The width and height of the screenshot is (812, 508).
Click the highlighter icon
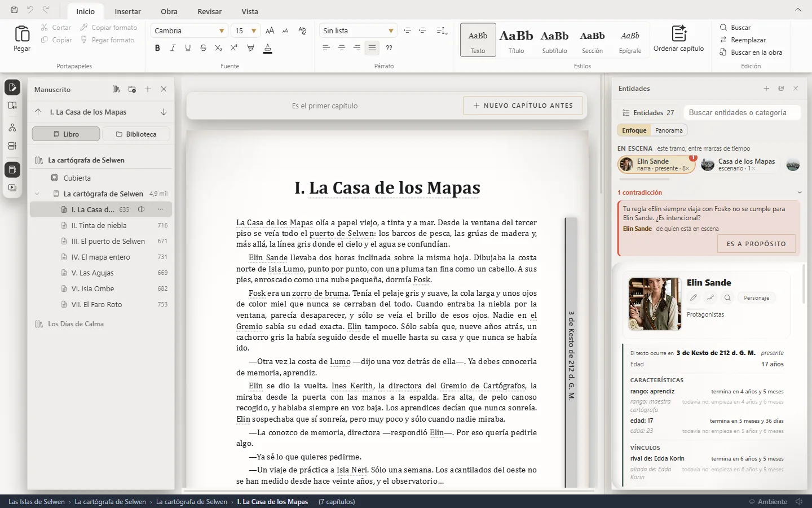tap(250, 48)
